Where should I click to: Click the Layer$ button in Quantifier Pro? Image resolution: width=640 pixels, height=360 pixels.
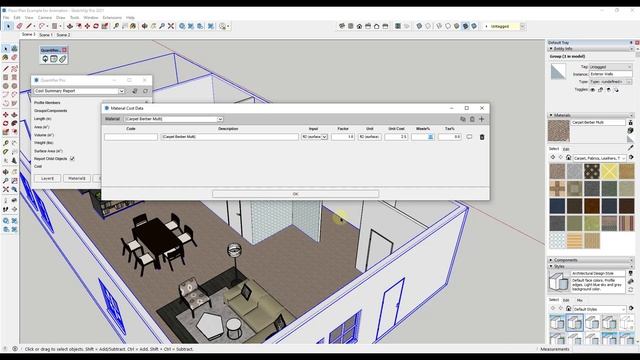(x=47, y=178)
